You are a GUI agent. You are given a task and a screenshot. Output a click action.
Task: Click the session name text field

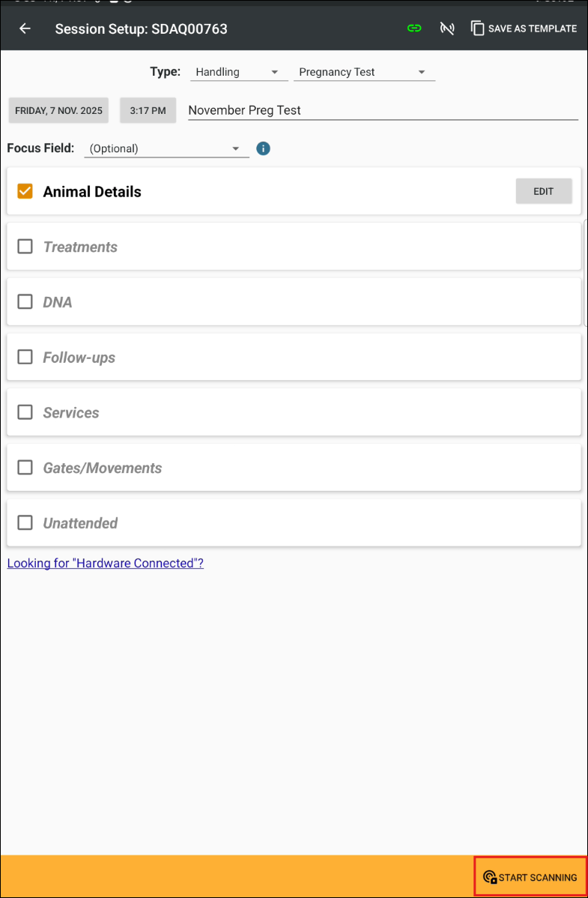(x=382, y=110)
